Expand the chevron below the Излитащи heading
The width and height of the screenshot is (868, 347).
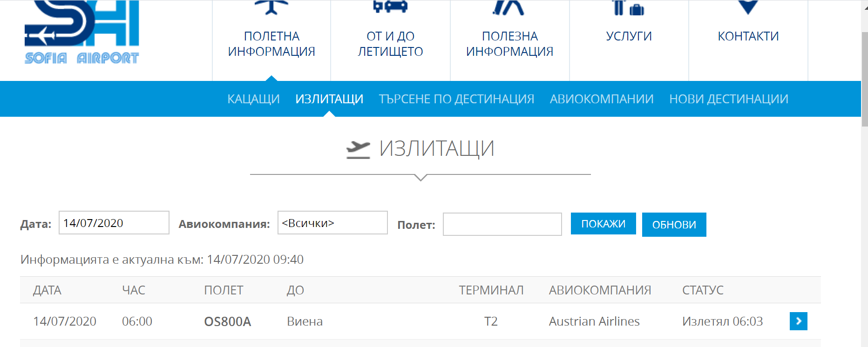[x=420, y=177]
